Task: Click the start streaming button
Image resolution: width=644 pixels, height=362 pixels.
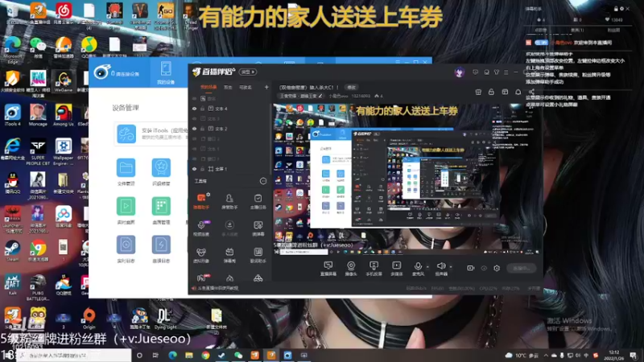Action: [x=521, y=268]
